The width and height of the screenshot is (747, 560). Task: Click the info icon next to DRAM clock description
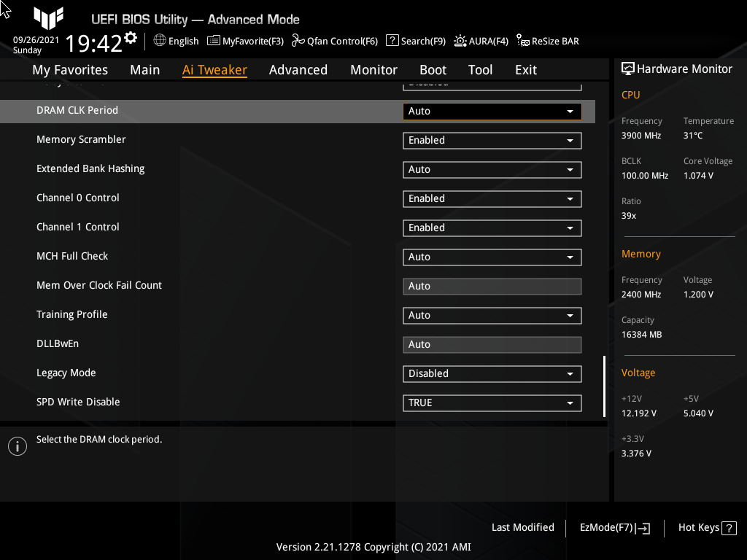click(17, 446)
